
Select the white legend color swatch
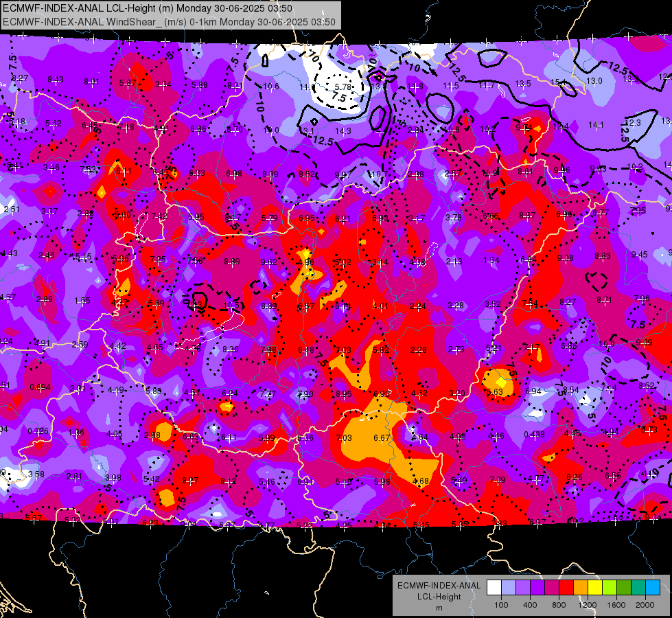coord(494,588)
